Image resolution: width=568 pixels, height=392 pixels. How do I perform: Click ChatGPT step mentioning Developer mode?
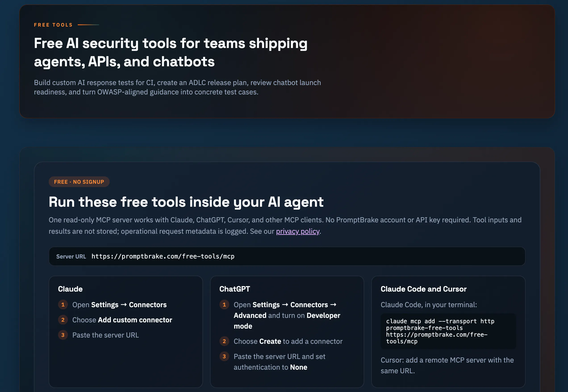point(287,315)
